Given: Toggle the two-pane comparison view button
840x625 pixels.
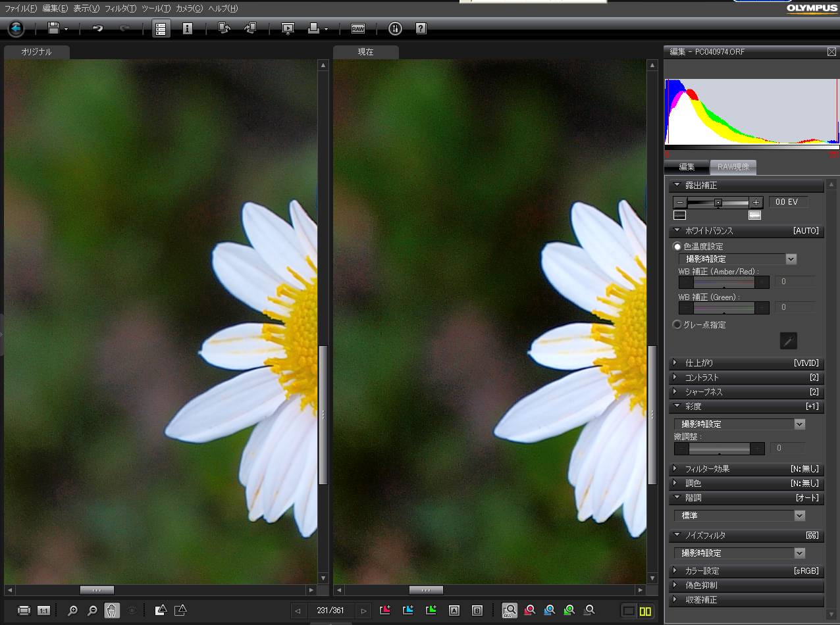Looking at the screenshot, I should coord(645,611).
